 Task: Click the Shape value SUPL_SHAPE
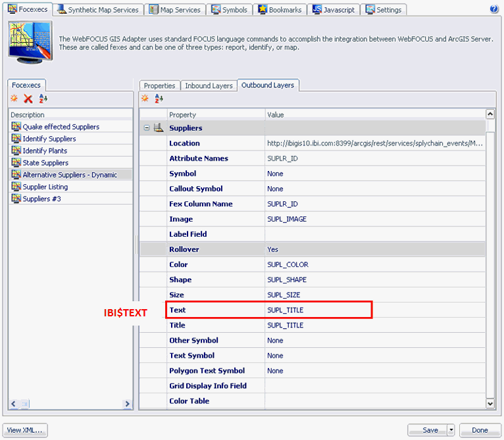(375, 280)
